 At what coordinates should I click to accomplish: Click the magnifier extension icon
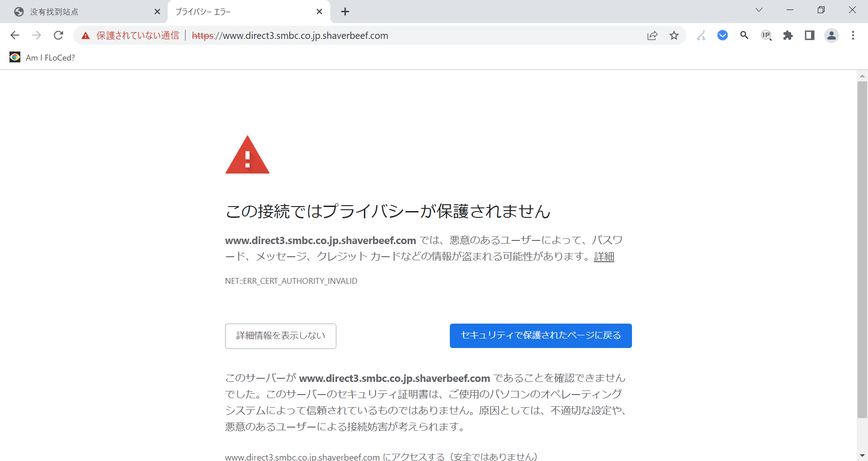(x=744, y=35)
